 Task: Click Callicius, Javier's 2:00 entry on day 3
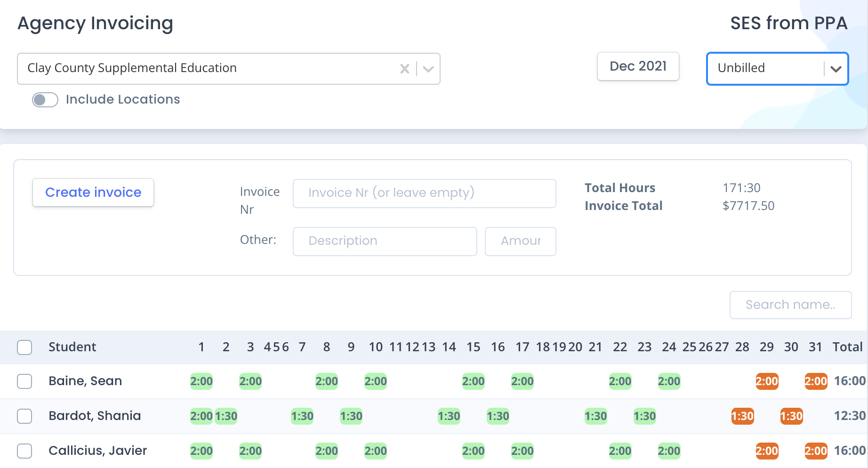point(250,451)
